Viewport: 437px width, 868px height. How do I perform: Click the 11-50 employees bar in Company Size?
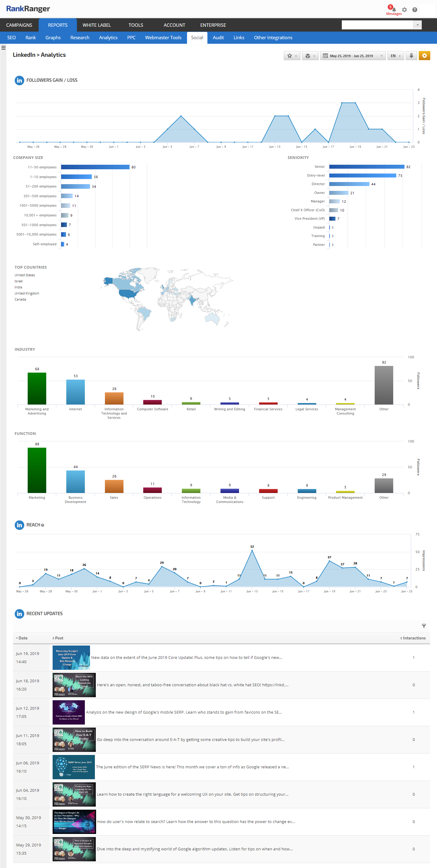(x=95, y=167)
